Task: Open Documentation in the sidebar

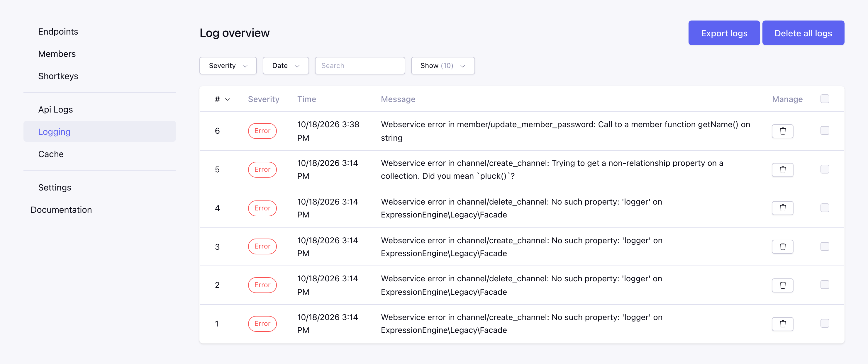Action: [61, 210]
